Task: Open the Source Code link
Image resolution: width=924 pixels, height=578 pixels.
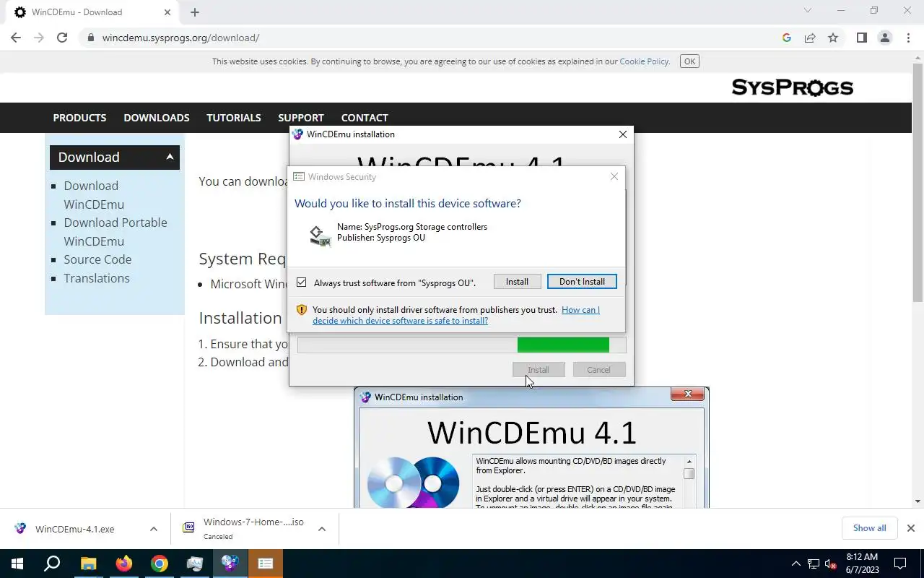Action: click(x=97, y=259)
